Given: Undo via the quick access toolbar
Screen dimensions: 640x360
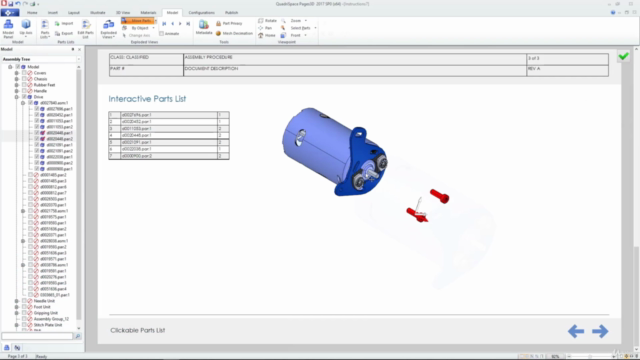Looking at the screenshot, I should (18, 4).
